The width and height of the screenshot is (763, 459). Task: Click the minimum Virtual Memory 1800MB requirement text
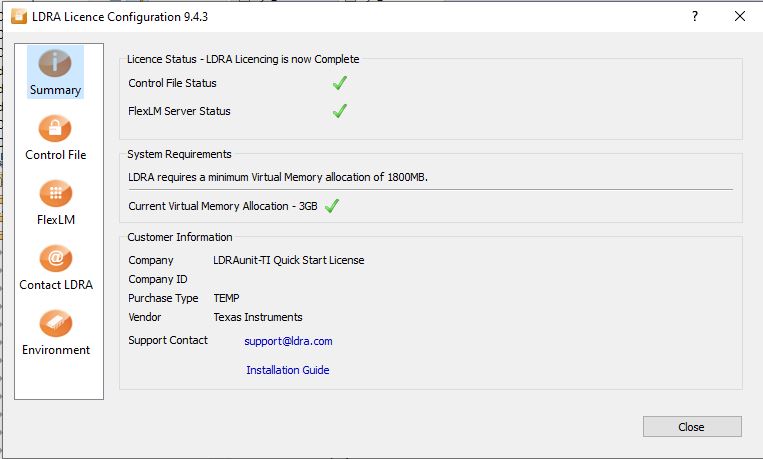pyautogui.click(x=278, y=177)
